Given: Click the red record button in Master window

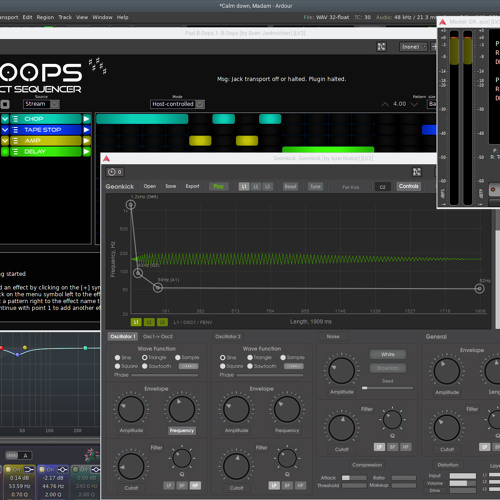Looking at the screenshot, I should 493,190.
